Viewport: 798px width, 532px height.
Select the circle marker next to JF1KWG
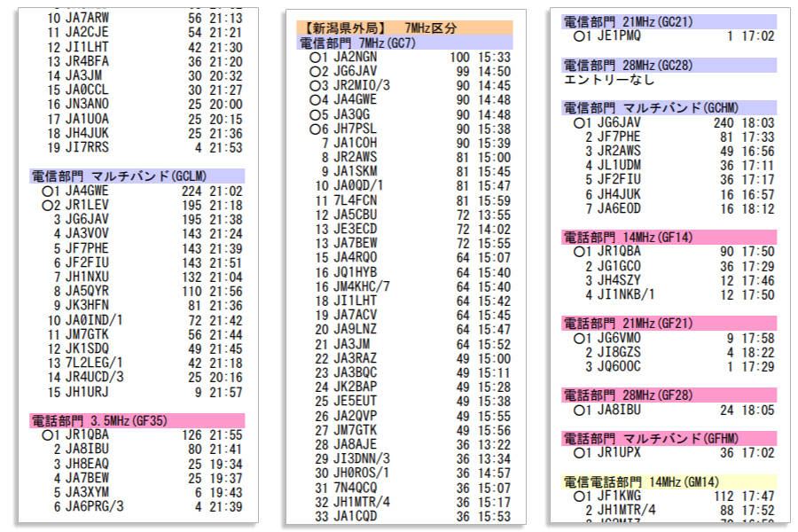point(579,497)
